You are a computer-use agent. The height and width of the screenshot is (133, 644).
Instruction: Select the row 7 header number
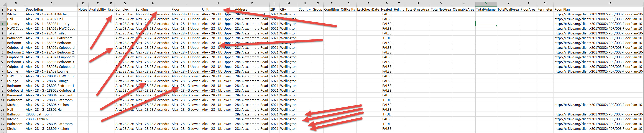pos(3,38)
